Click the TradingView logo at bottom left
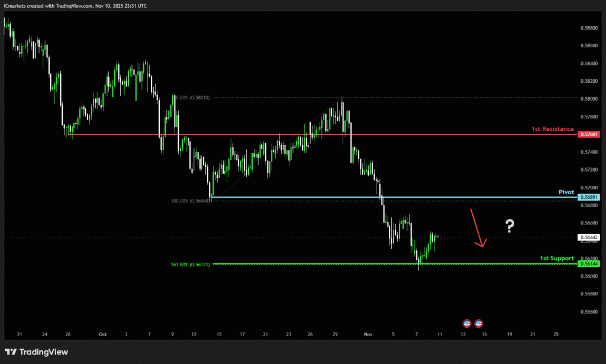The height and width of the screenshot is (364, 606). click(x=36, y=352)
